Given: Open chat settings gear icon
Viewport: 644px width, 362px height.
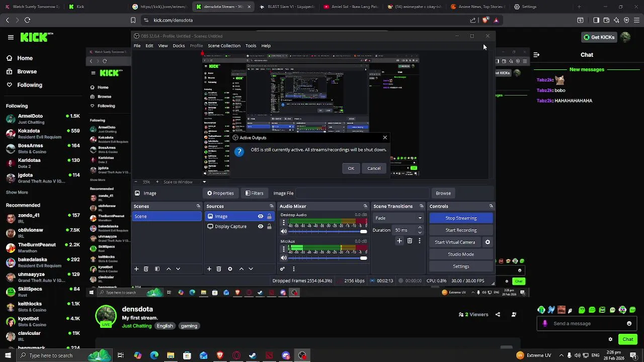Looking at the screenshot, I should (610, 339).
